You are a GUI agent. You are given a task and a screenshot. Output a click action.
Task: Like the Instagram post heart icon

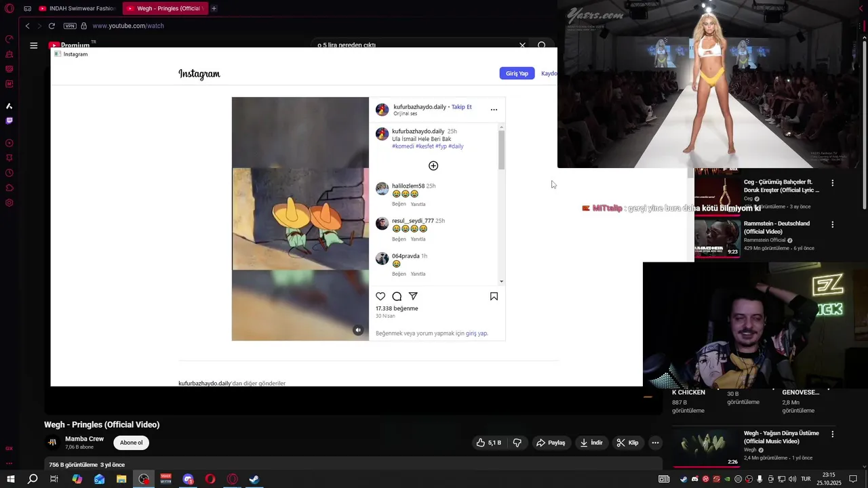click(380, 296)
